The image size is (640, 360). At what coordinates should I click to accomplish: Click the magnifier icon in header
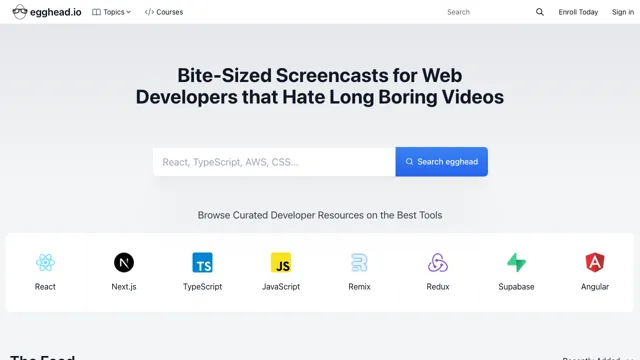(x=540, y=12)
